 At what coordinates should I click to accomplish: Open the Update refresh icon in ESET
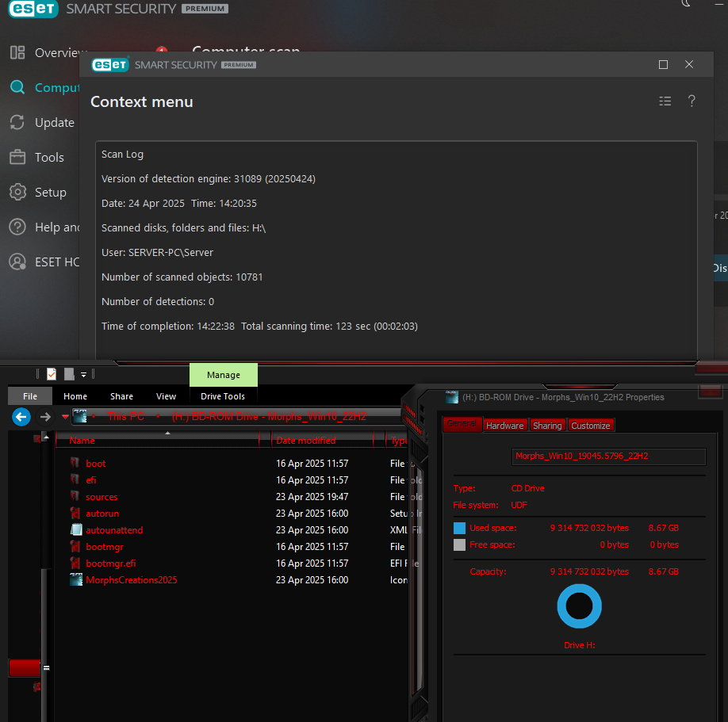point(17,122)
